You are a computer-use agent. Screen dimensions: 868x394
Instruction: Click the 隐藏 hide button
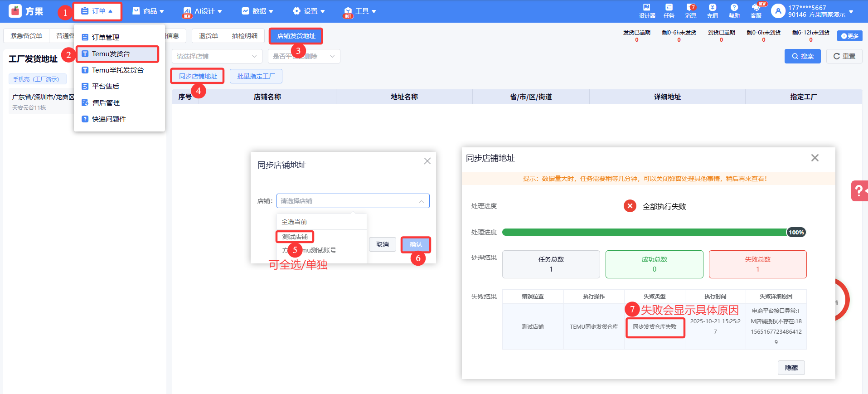coord(791,368)
